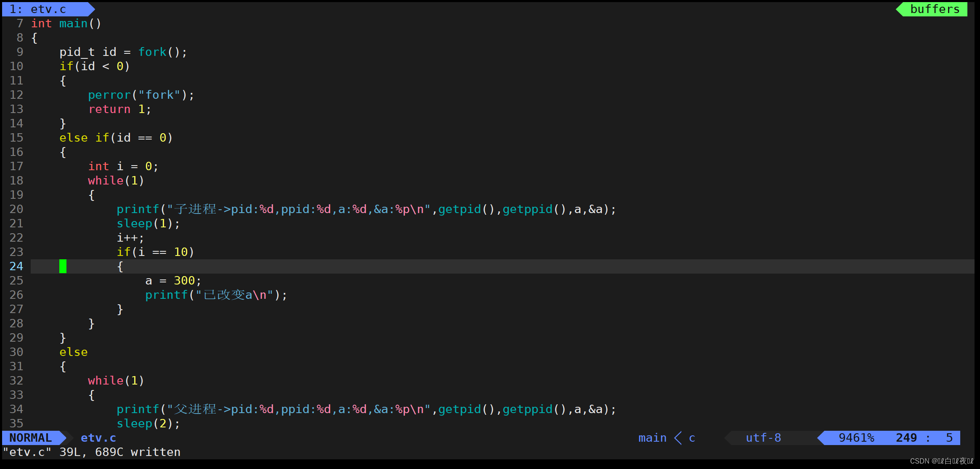Click 'a = 300;' on line 25
Image resolution: width=980 pixels, height=469 pixels.
point(173,281)
